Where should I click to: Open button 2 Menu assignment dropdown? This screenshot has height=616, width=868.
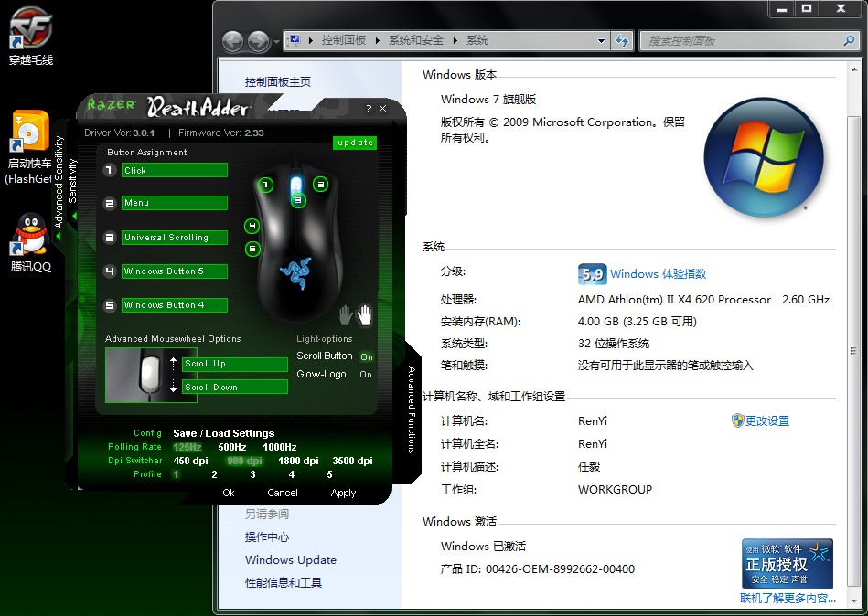pos(175,203)
